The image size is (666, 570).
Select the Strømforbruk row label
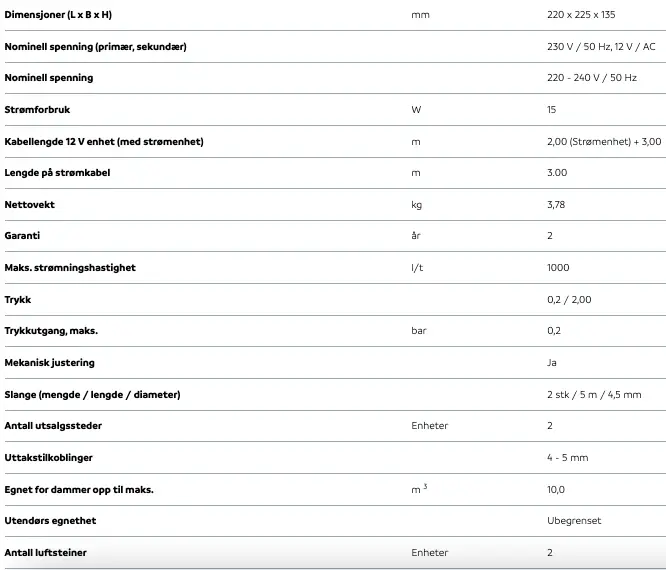pos(37,110)
